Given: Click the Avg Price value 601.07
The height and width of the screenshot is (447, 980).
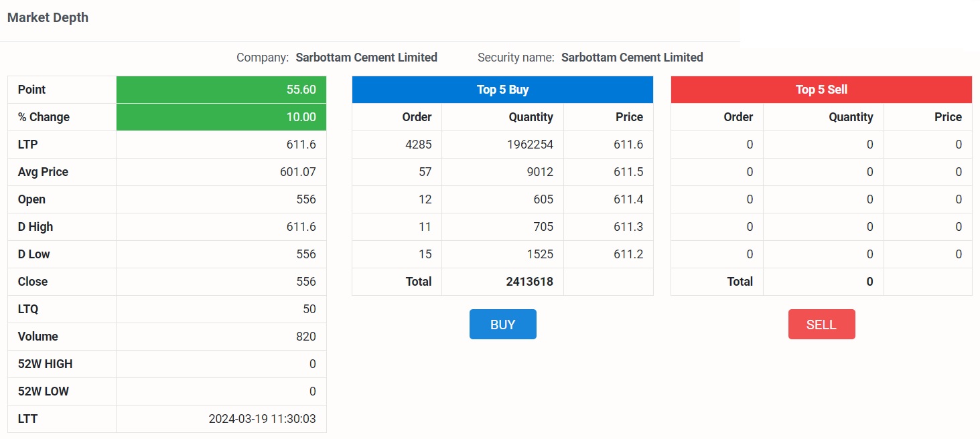Looking at the screenshot, I should 298,172.
